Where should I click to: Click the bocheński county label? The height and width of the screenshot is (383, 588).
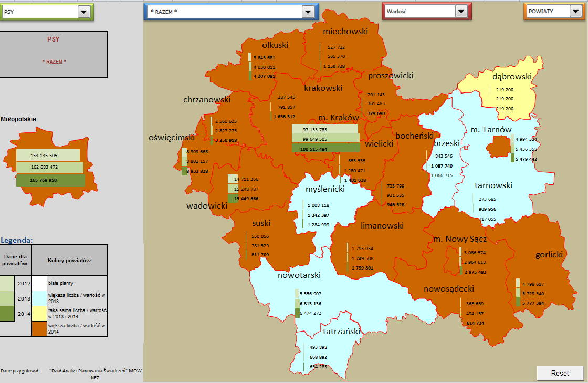click(x=414, y=136)
